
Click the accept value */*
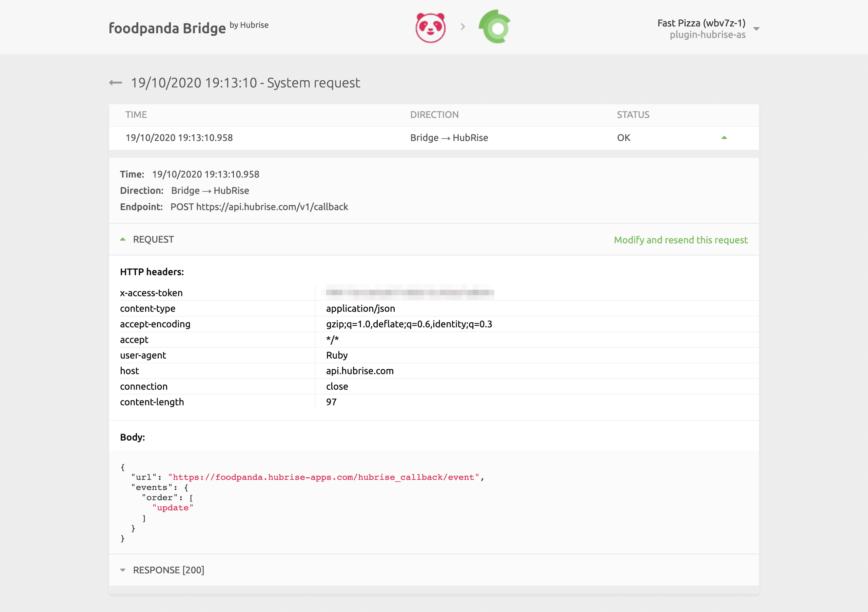pos(332,340)
